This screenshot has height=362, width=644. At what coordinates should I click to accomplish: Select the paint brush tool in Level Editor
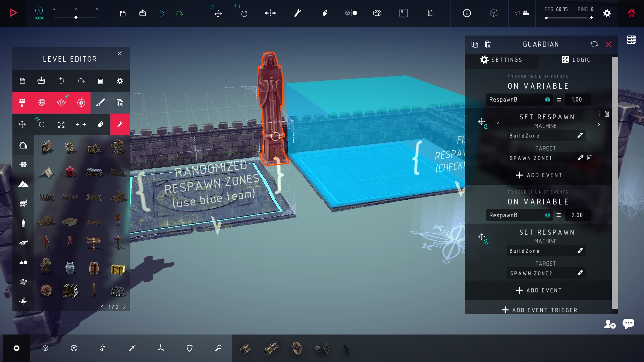(100, 103)
